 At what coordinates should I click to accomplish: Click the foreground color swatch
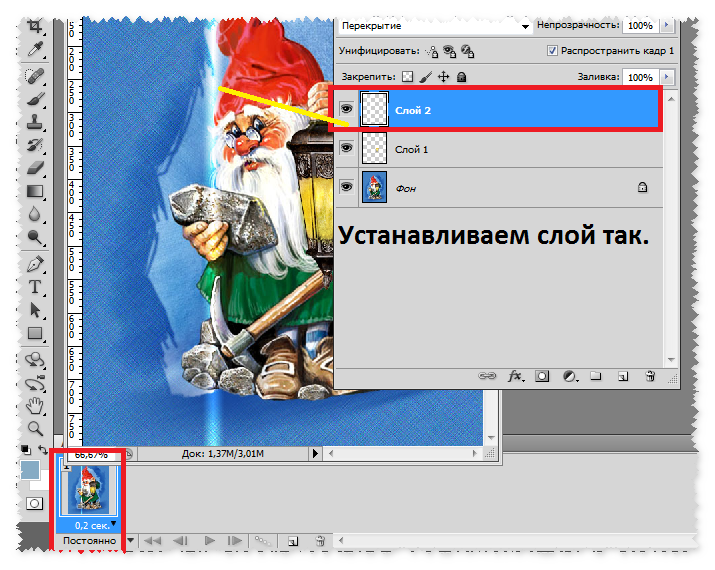point(30,470)
